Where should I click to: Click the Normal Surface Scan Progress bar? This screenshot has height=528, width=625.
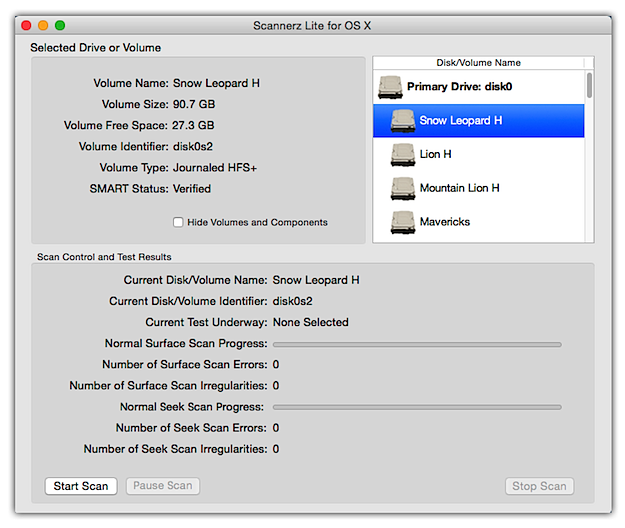pyautogui.click(x=417, y=344)
